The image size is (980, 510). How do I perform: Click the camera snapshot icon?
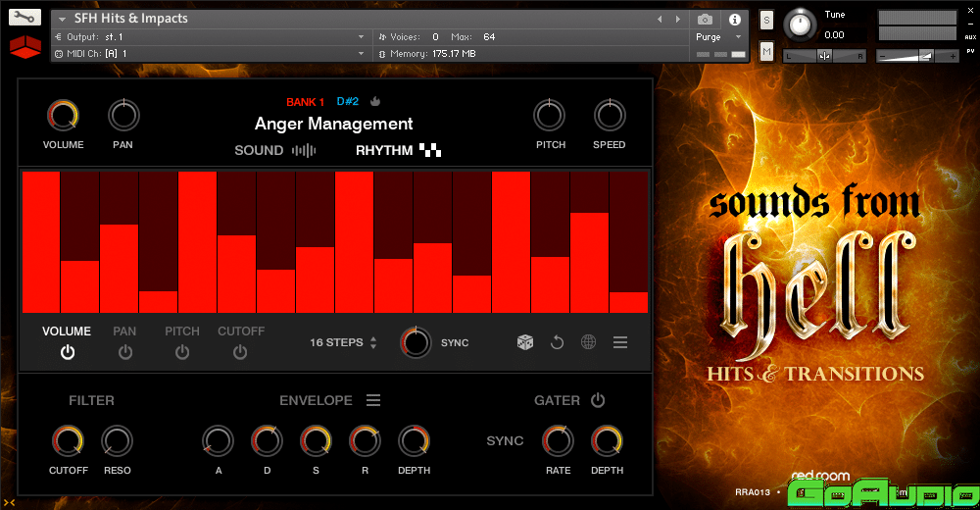pyautogui.click(x=705, y=20)
